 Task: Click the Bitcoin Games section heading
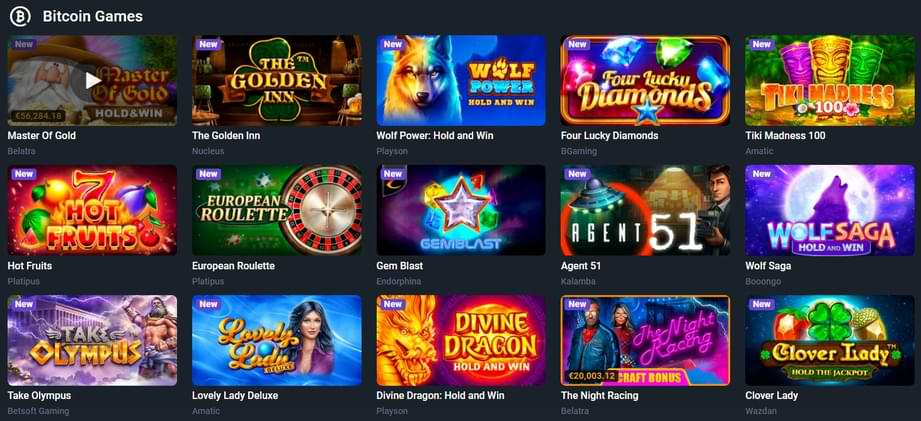pos(93,16)
